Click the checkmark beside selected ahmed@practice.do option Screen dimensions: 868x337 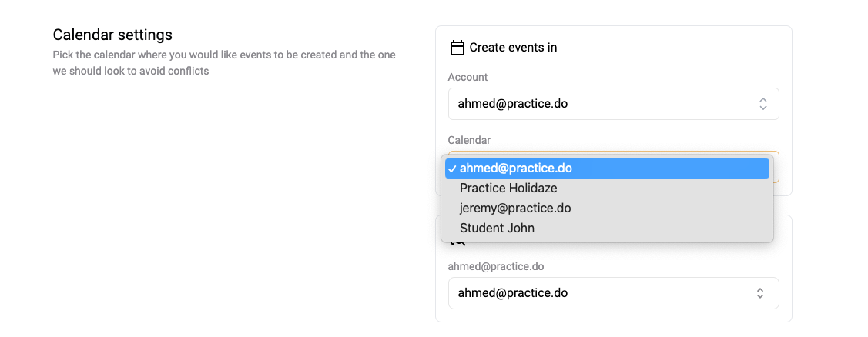(x=452, y=168)
